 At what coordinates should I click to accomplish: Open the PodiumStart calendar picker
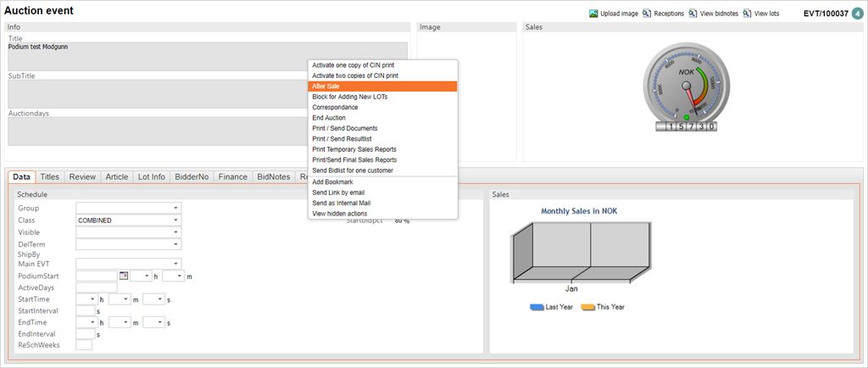coord(124,276)
